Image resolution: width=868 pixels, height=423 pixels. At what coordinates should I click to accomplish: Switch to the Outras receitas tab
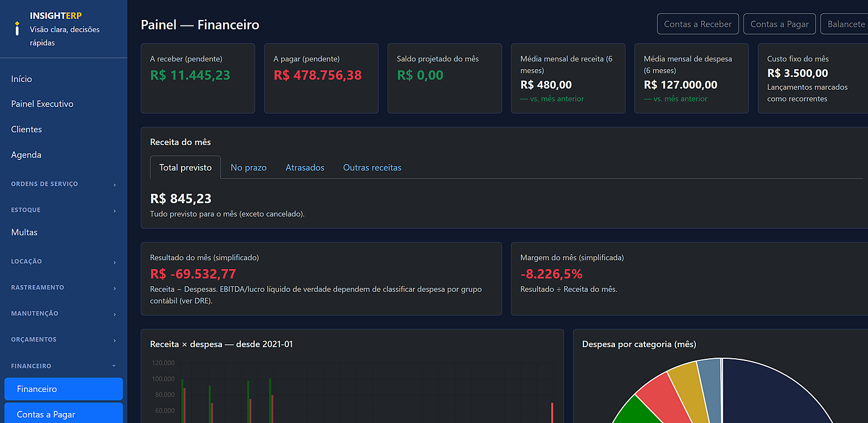pos(372,167)
